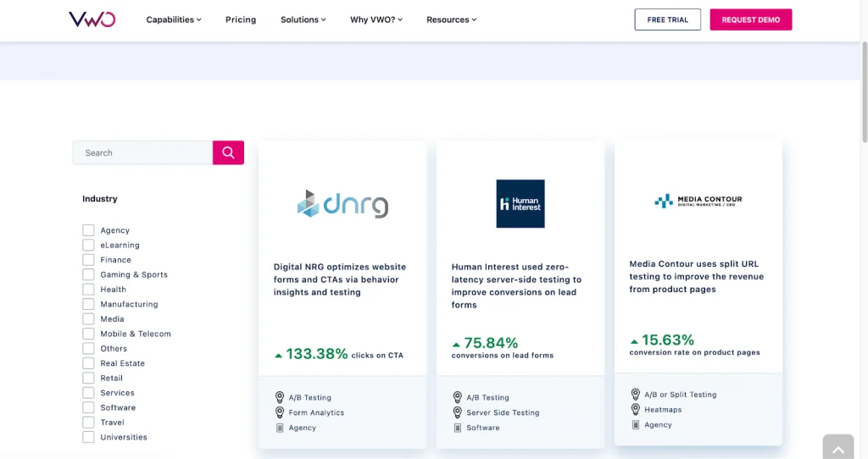Check the Agency industry checkbox
The width and height of the screenshot is (868, 459).
88,230
